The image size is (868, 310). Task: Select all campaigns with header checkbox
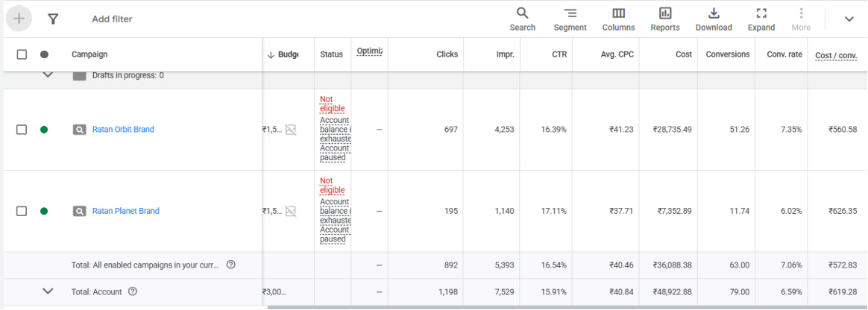22,54
